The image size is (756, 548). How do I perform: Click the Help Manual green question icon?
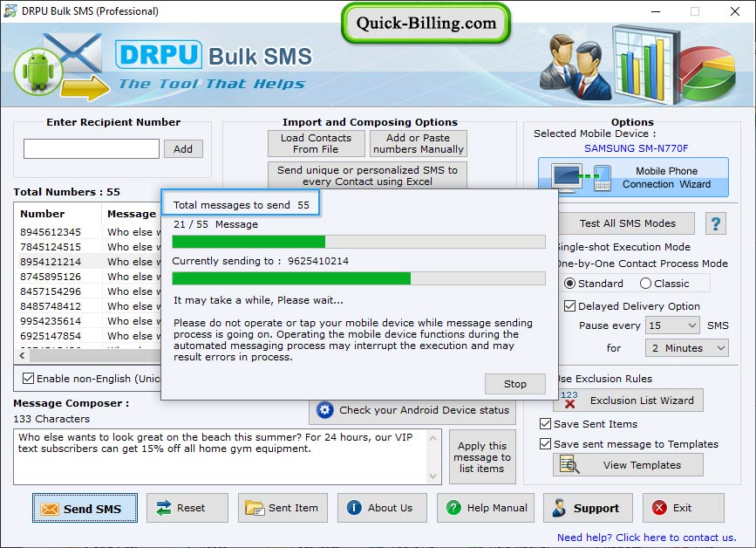click(x=453, y=508)
